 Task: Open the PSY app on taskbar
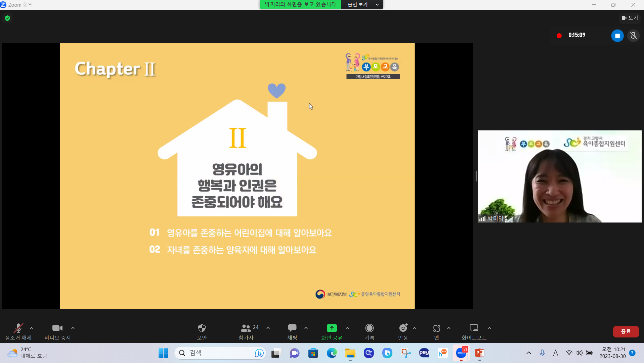coord(424,353)
